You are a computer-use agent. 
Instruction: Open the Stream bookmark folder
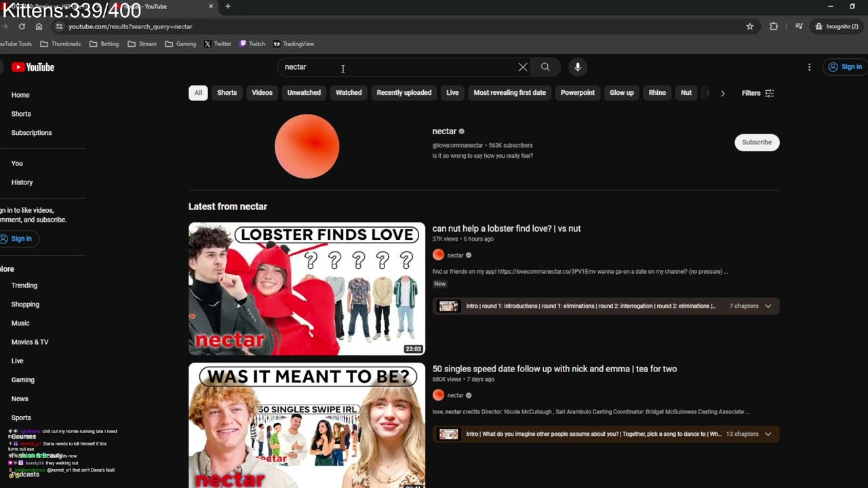(142, 44)
